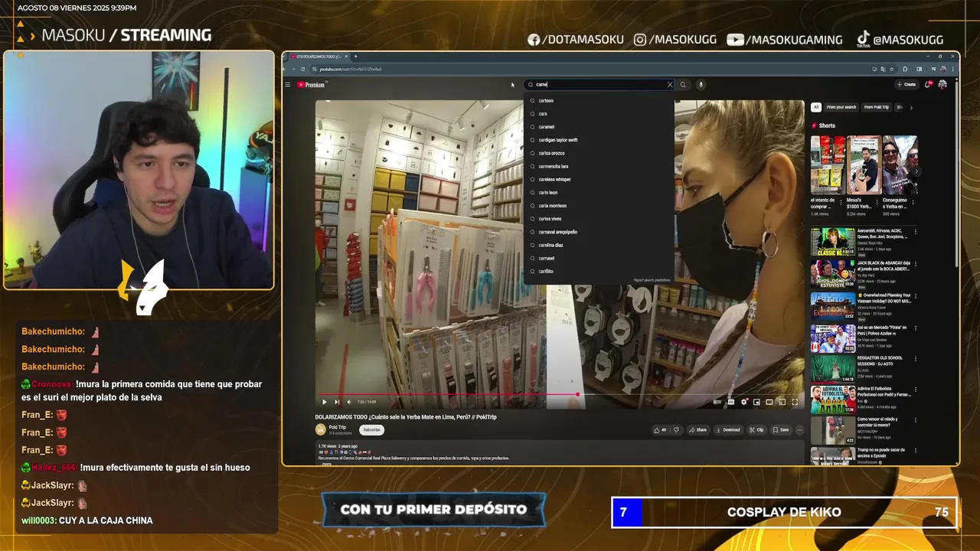Expand description with '...more'

point(327,464)
